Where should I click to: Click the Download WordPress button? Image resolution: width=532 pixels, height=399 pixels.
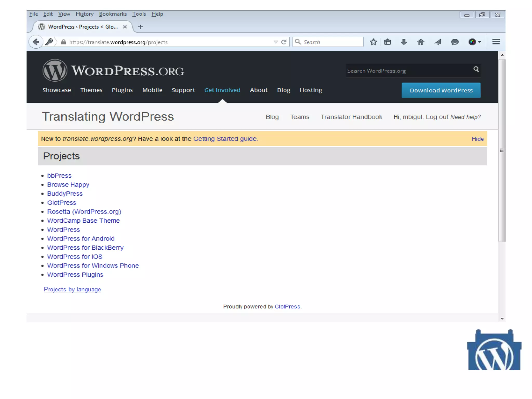pos(441,90)
